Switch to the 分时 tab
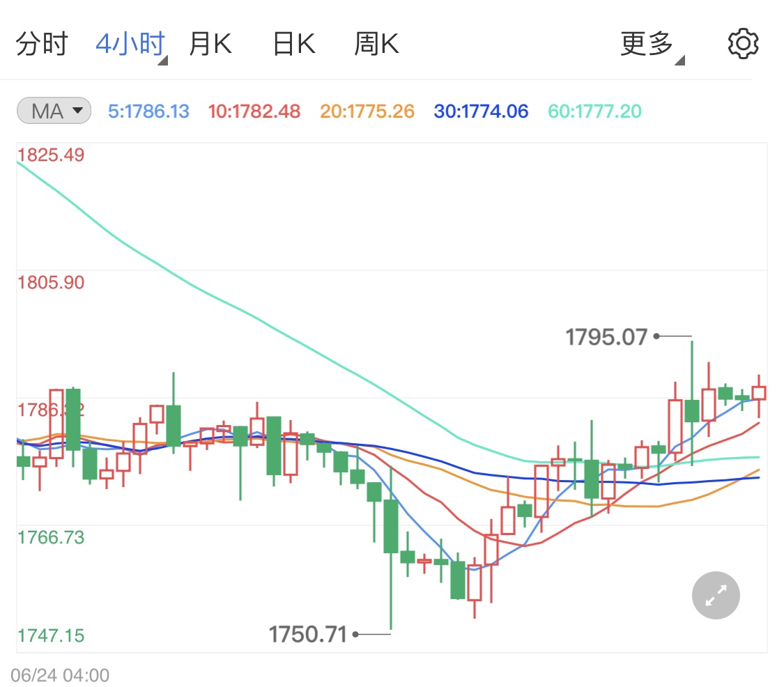Screen dimensions: 784x687 coord(42,44)
